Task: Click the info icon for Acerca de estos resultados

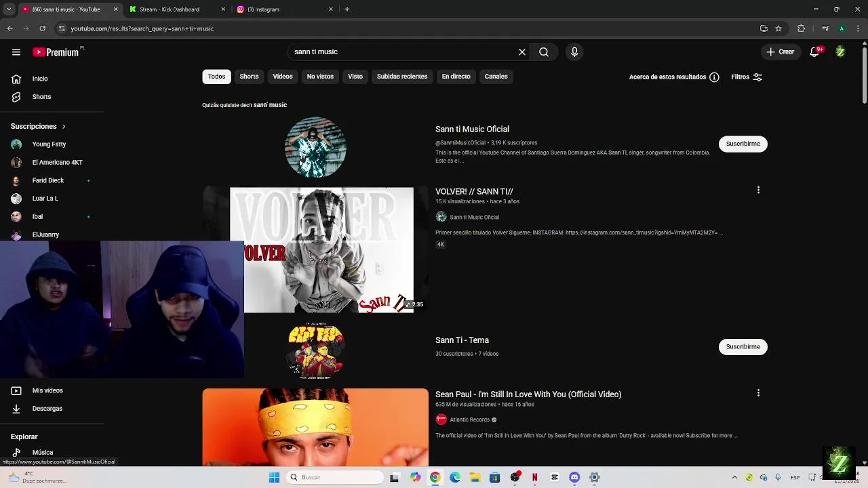Action: click(x=714, y=77)
